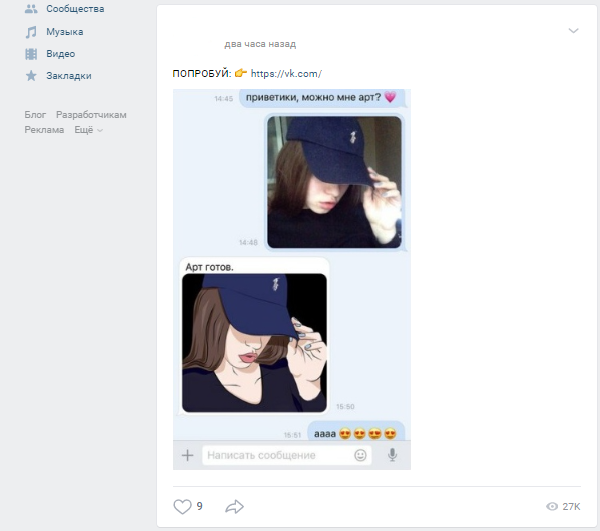
Task: Click the Закладки star icon
Action: click(31, 76)
